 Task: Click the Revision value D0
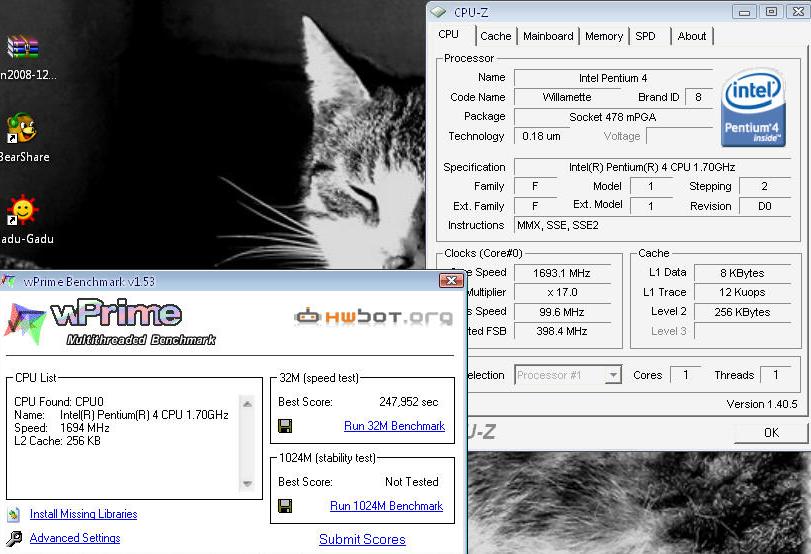pos(764,206)
